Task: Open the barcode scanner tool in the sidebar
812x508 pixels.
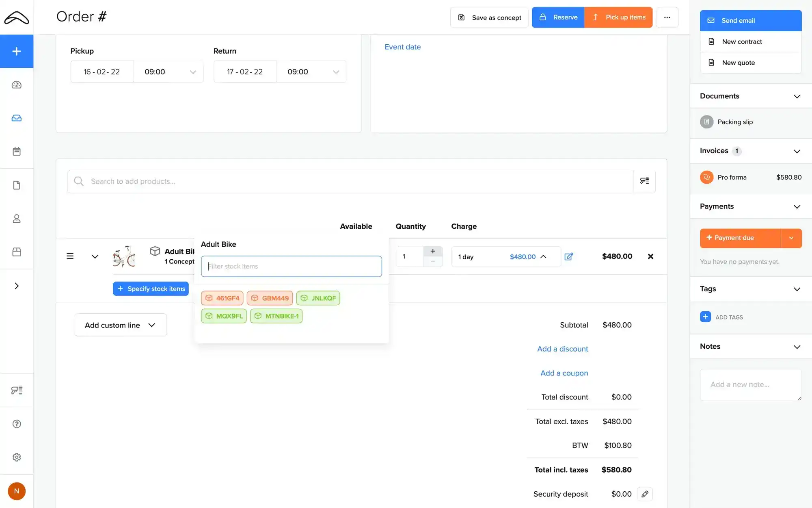Action: coord(17,390)
